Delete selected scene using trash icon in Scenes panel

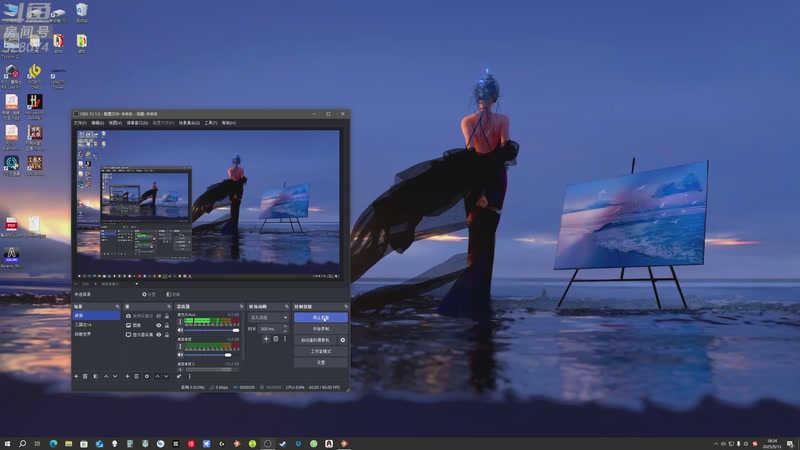click(x=85, y=376)
